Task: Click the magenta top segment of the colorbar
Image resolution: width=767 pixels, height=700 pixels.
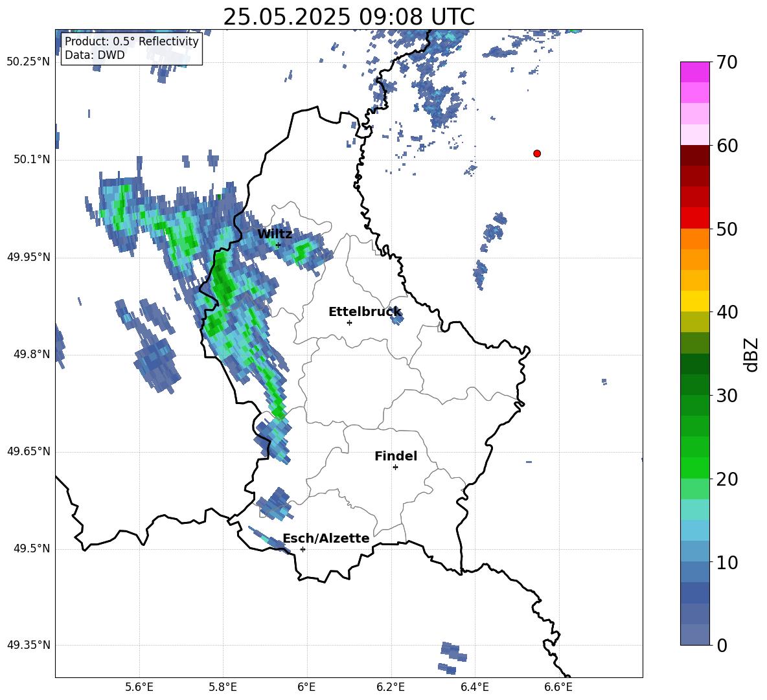Action: pos(695,72)
